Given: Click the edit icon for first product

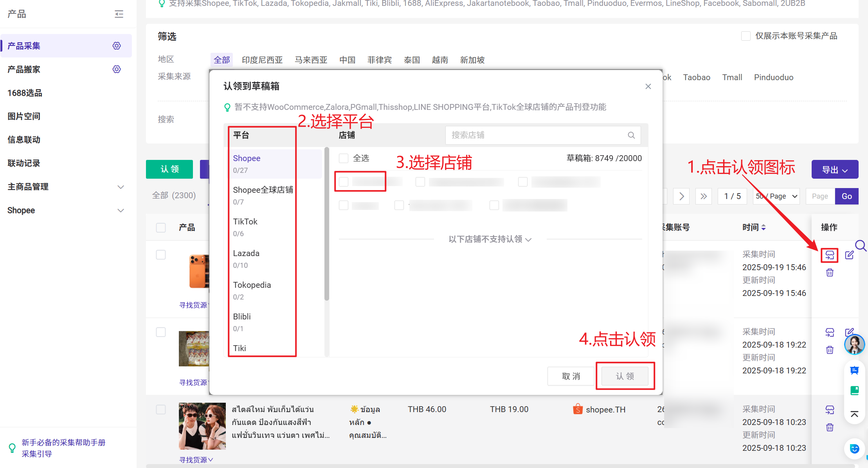Looking at the screenshot, I should 849,255.
